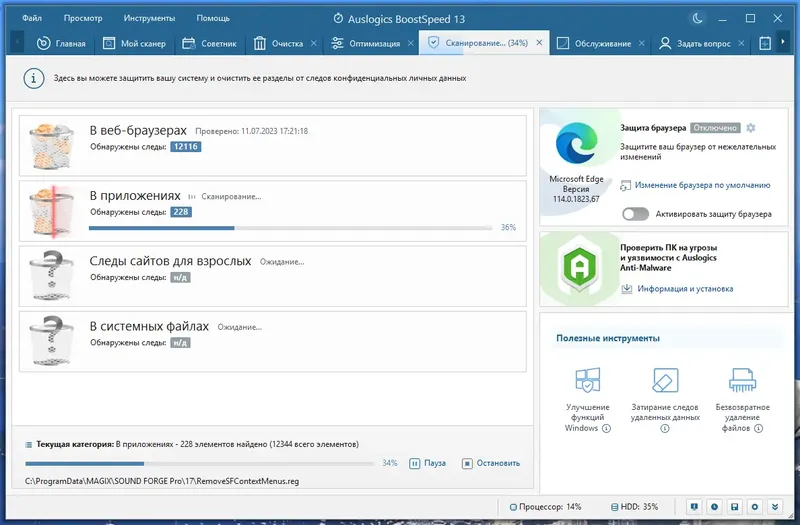Click the Отключено browser protection status badge
Image resolution: width=800 pixels, height=525 pixels.
715,128
